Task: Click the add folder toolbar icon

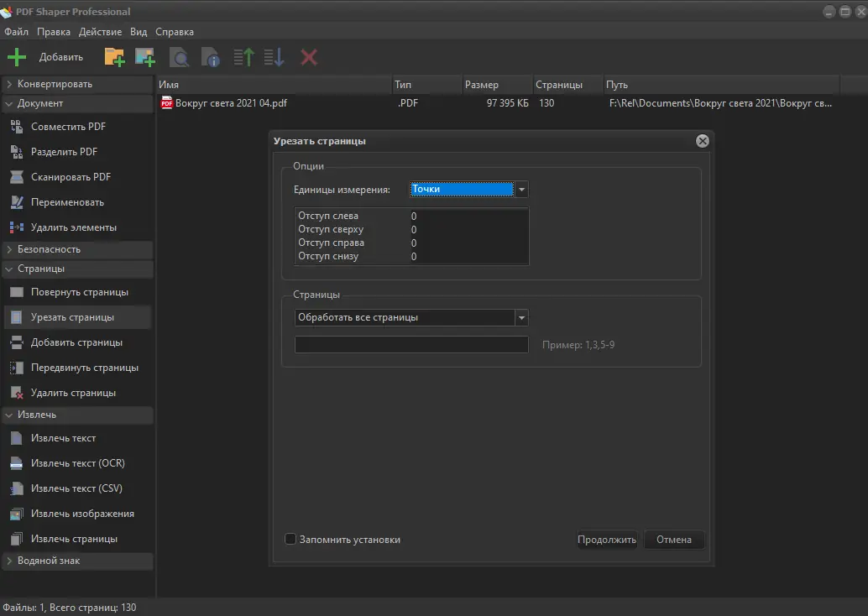Action: pos(114,56)
